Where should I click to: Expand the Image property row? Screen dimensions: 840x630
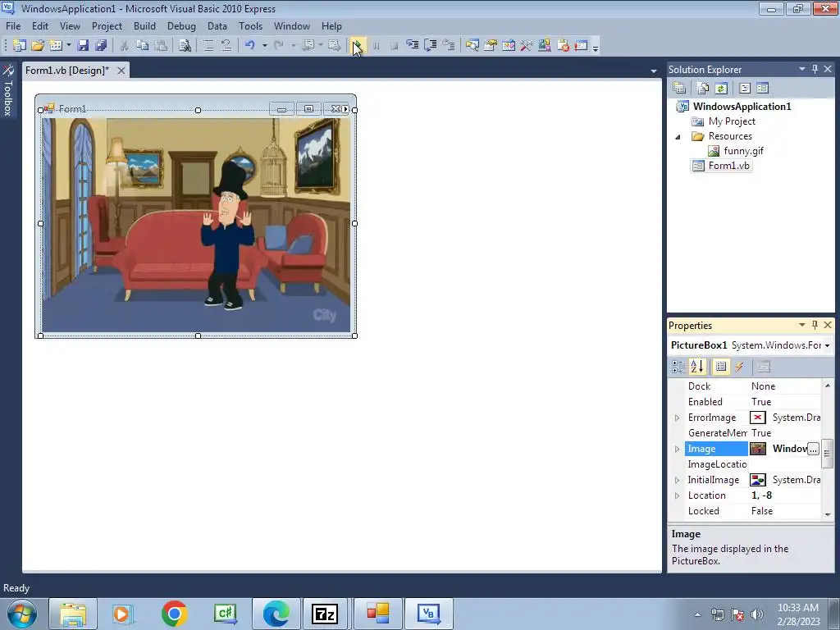[x=677, y=449]
